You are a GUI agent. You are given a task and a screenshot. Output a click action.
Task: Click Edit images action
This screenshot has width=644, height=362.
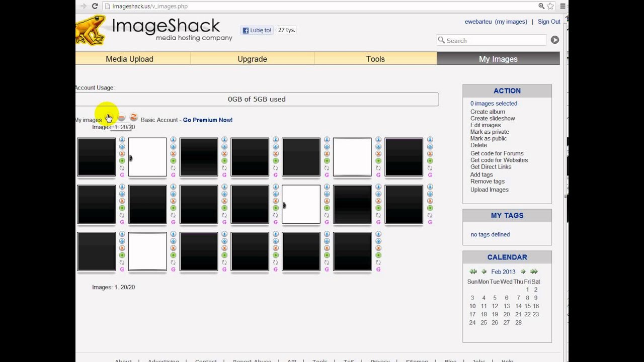click(486, 125)
